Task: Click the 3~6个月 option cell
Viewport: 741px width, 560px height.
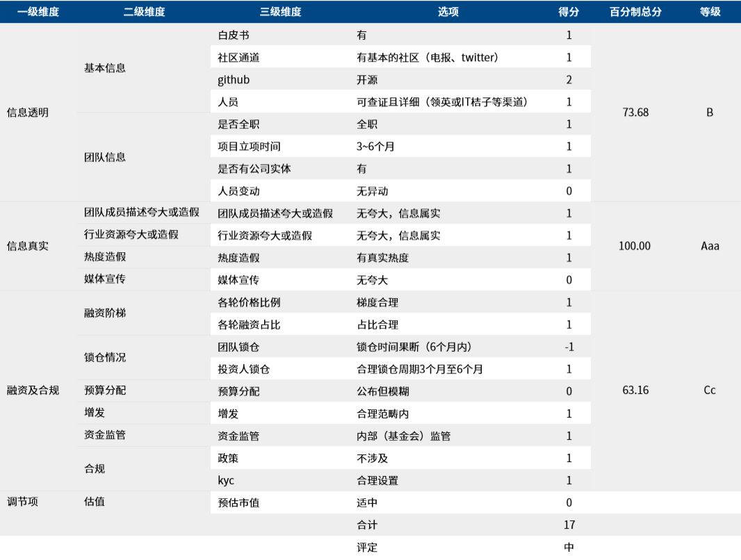Action: (x=375, y=147)
